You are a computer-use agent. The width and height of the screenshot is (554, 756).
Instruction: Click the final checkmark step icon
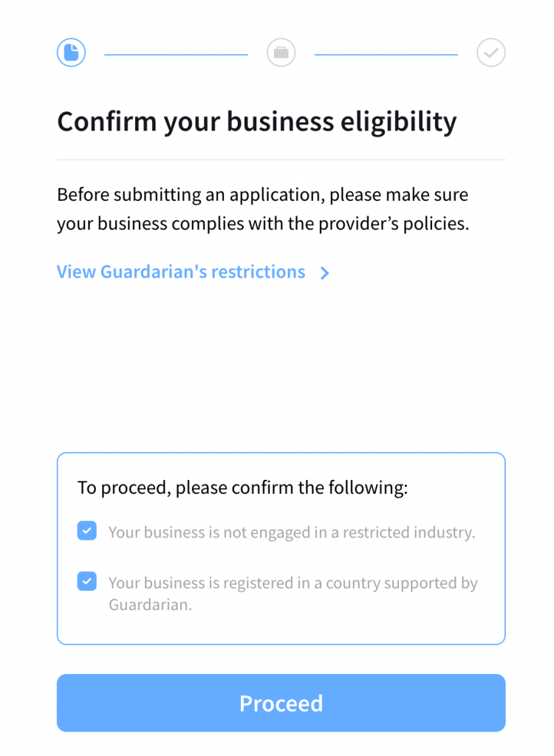click(x=491, y=52)
